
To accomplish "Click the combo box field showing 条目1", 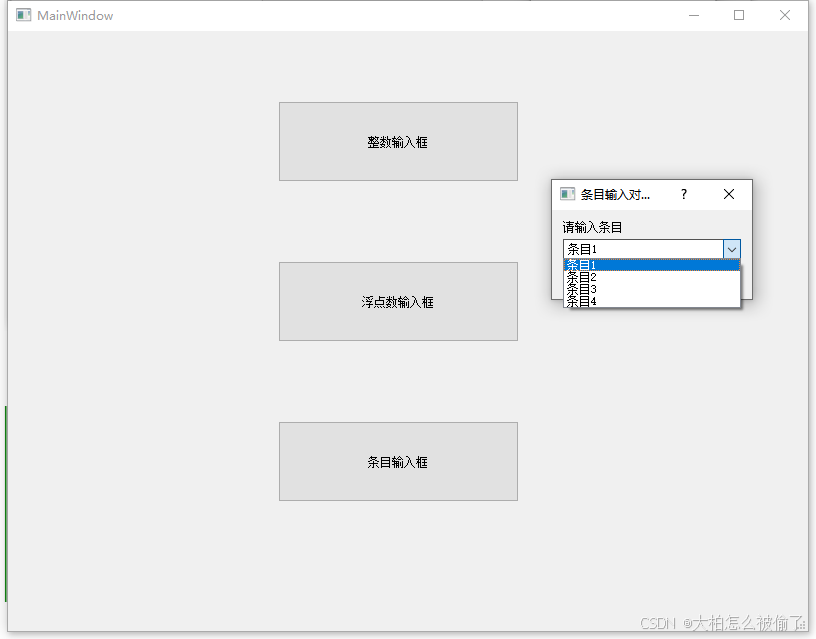I will click(643, 249).
